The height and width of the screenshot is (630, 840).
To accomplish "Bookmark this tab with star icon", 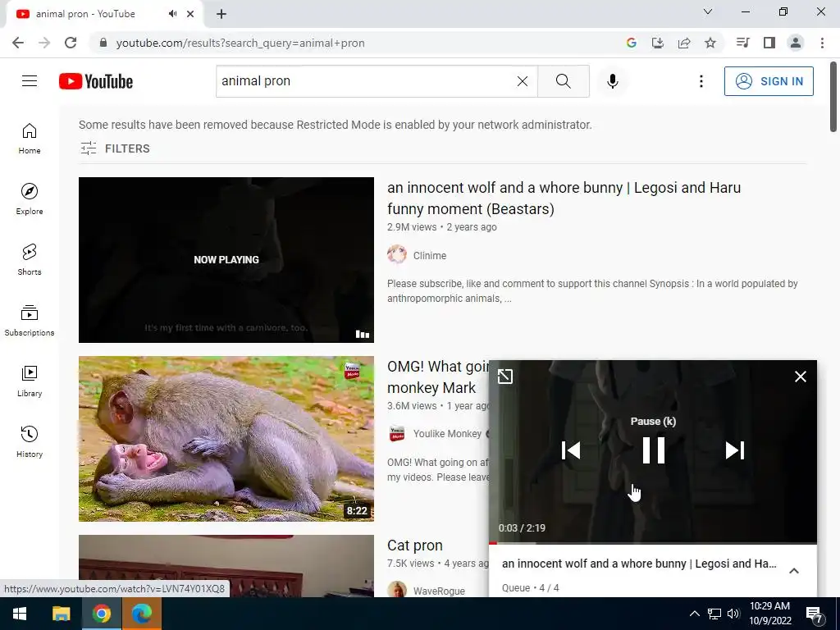I will [x=710, y=43].
